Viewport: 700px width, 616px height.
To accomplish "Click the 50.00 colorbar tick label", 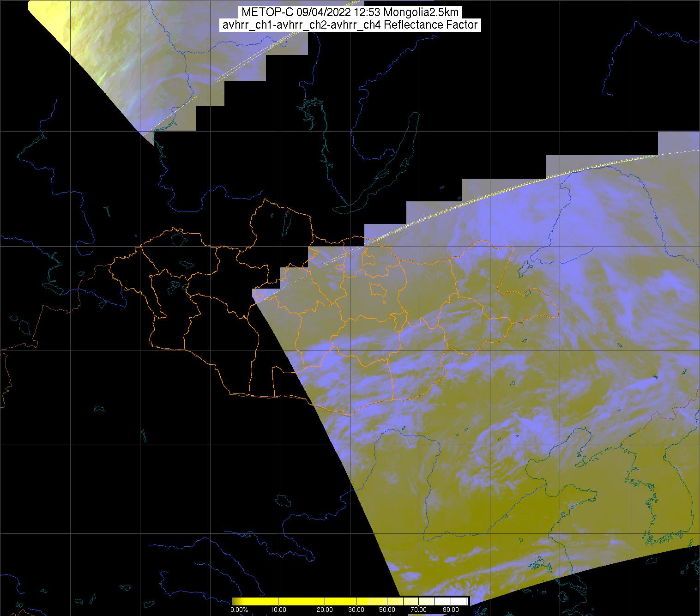I will click(387, 610).
